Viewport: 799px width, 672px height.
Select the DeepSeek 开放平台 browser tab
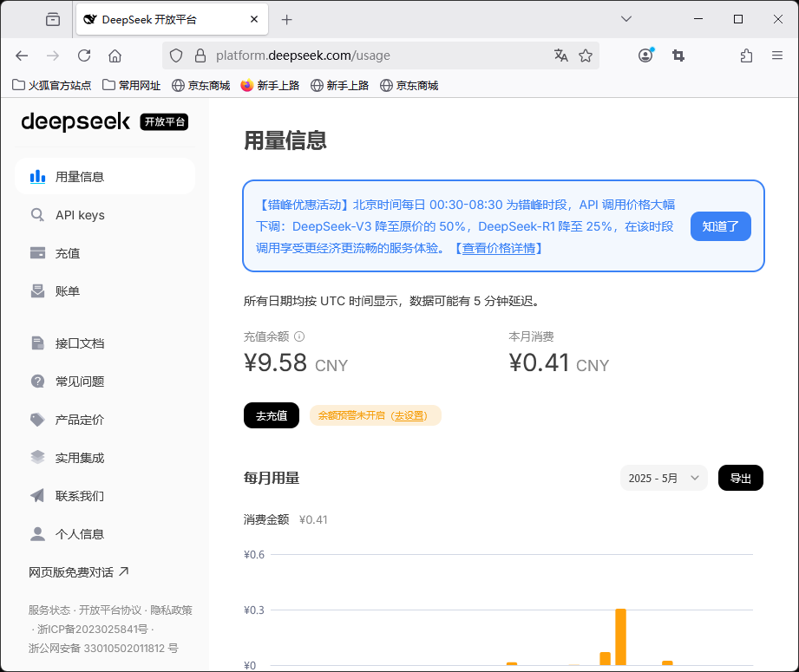pyautogui.click(x=173, y=19)
